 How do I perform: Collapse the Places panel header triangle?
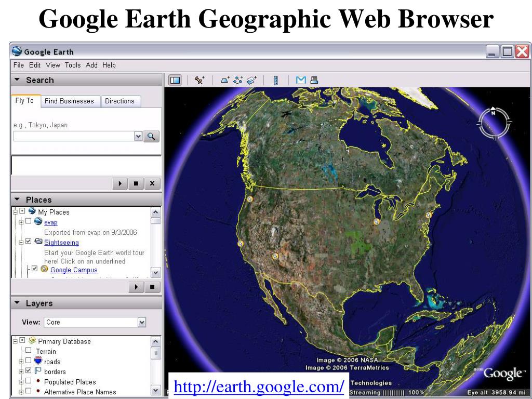coord(18,199)
